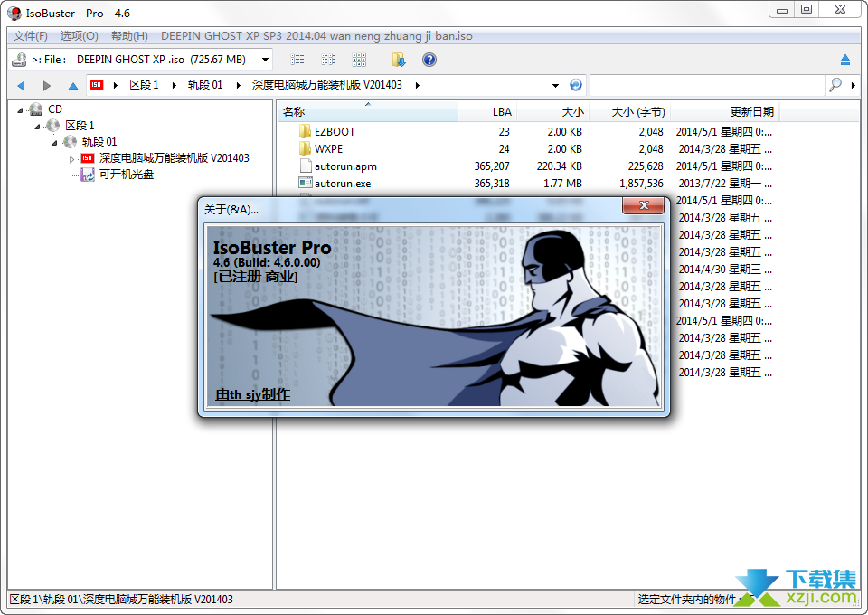Viewport: 868px width, 615px height.
Task: Click the extract folder icon in toolbar
Action: click(x=399, y=60)
